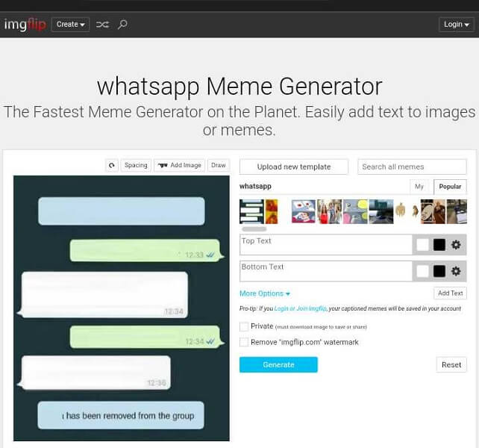Open Bottom Text settings gear
Screen dimensions: 479x448
[x=456, y=271]
